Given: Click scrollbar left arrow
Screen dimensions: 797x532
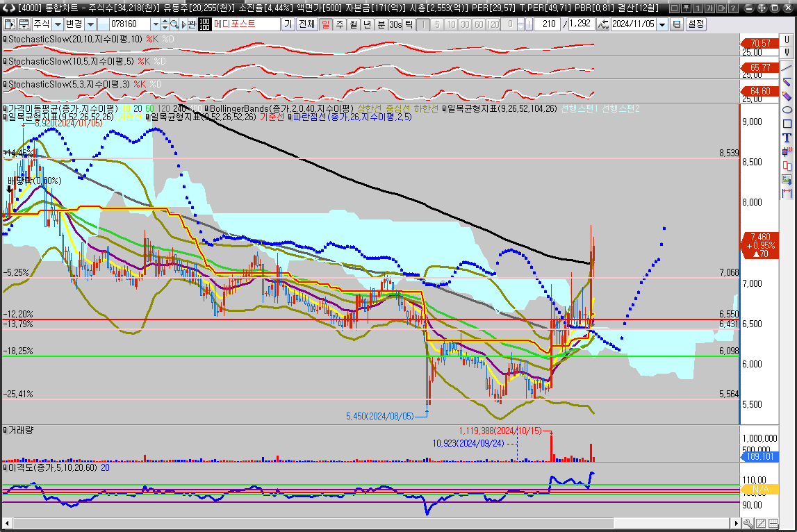Looking at the screenshot, I should coord(8,523).
